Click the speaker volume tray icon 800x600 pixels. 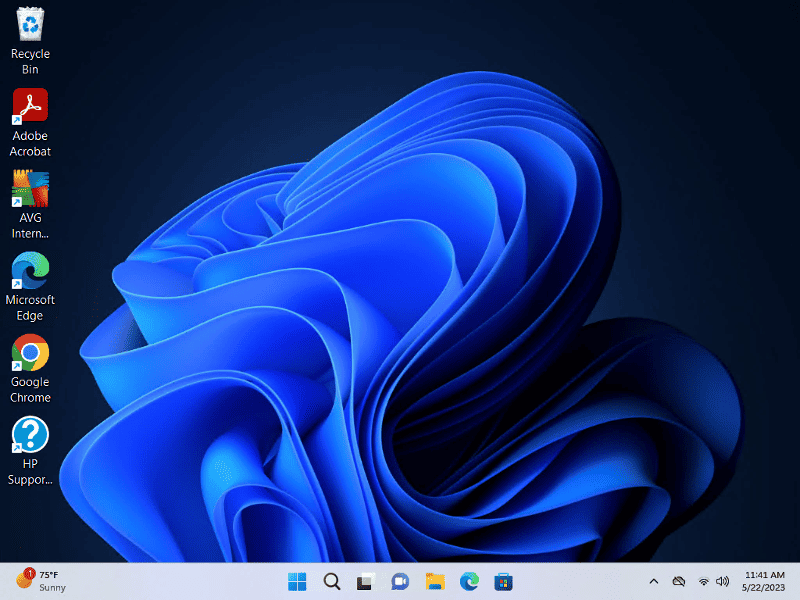pos(722,581)
